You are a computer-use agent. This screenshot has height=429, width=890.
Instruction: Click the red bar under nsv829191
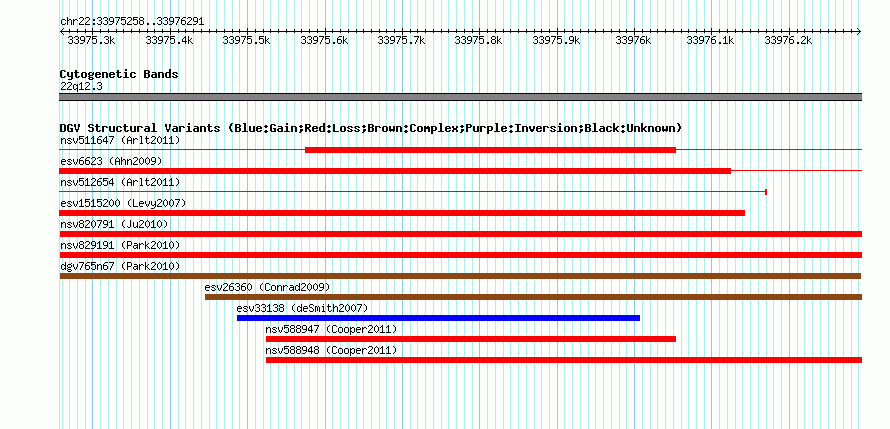click(461, 255)
